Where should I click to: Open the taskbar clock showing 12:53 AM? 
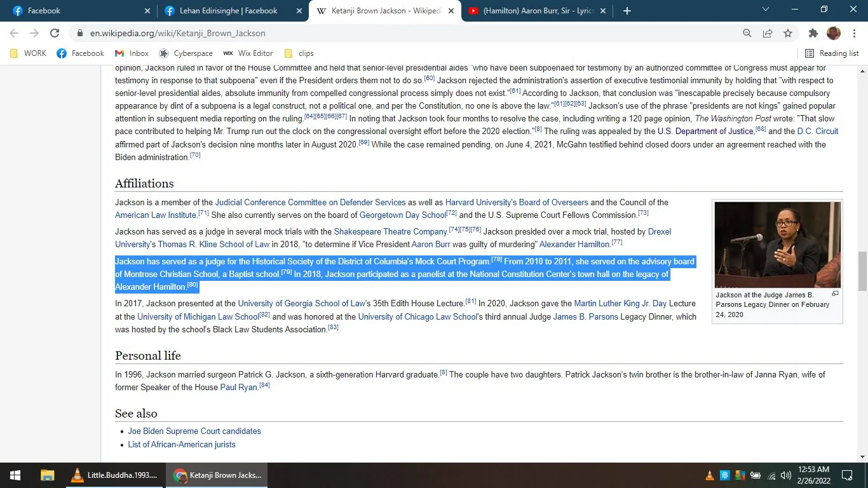814,475
